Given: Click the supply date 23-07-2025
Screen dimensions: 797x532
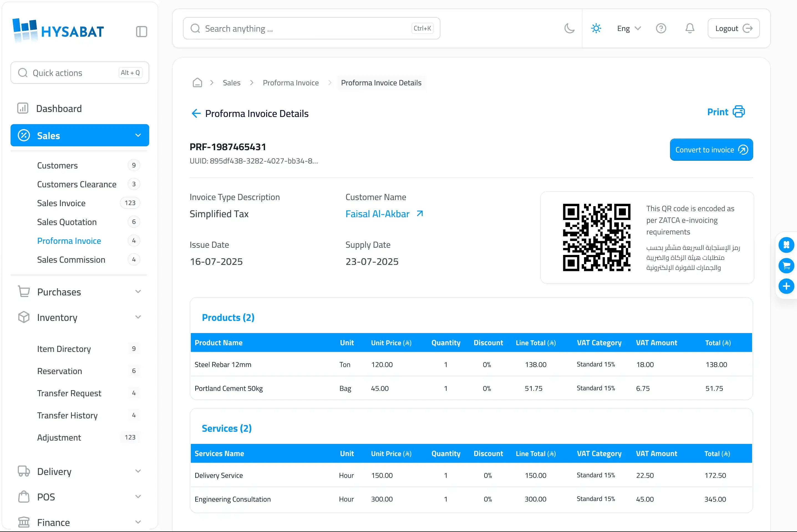Looking at the screenshot, I should [372, 262].
